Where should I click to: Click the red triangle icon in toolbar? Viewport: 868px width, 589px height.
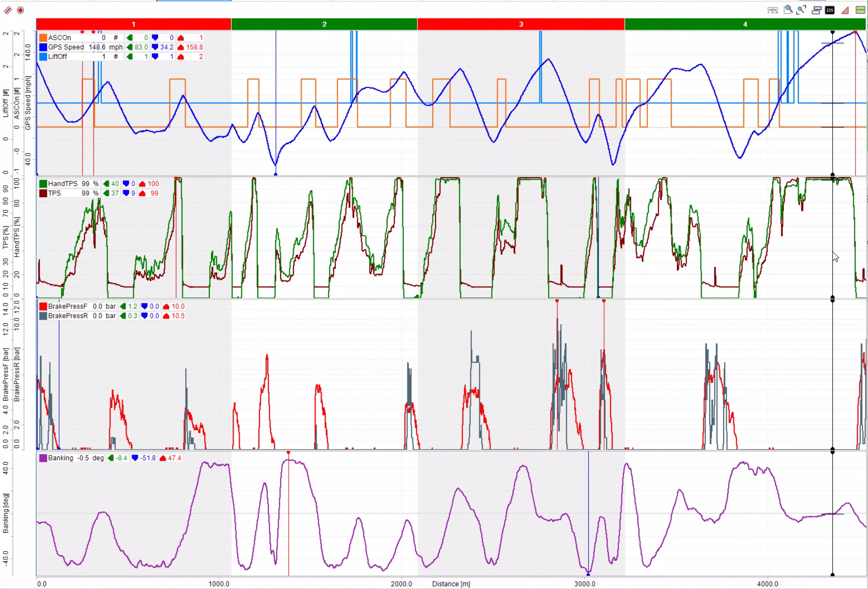(845, 10)
